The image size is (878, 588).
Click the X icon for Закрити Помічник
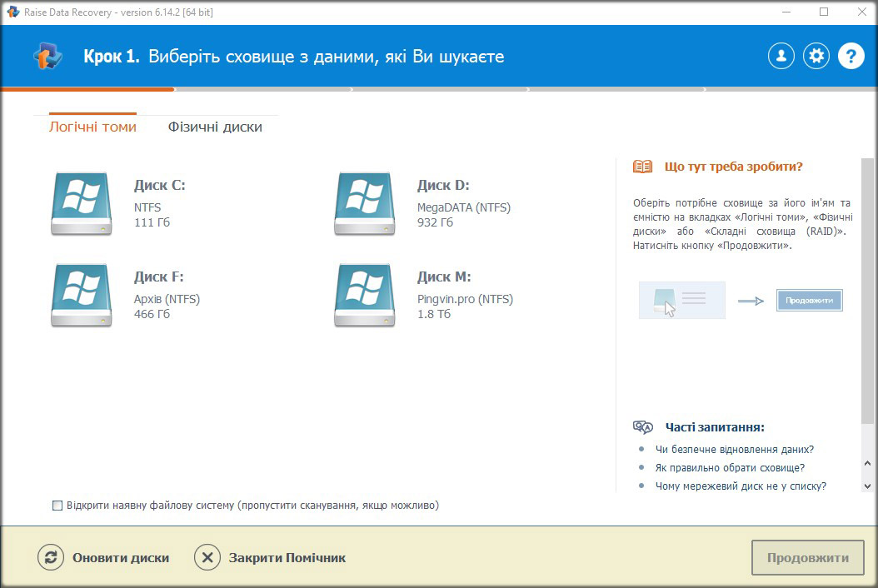[x=207, y=558]
